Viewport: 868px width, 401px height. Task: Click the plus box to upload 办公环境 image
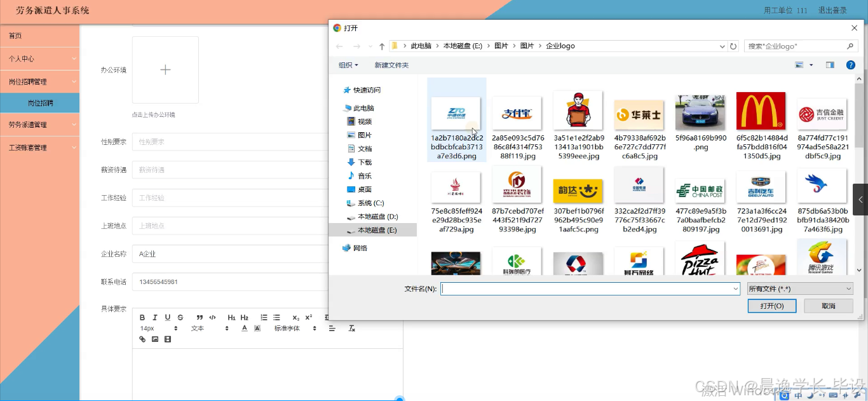[165, 70]
